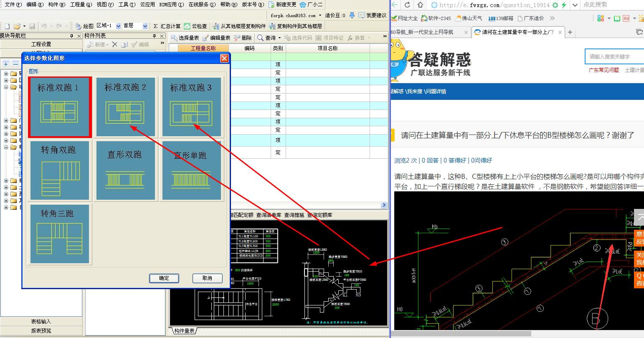The image size is (644, 338).
Task: Open browser extensions grid icon
Action: pyautogui.click(x=601, y=18)
